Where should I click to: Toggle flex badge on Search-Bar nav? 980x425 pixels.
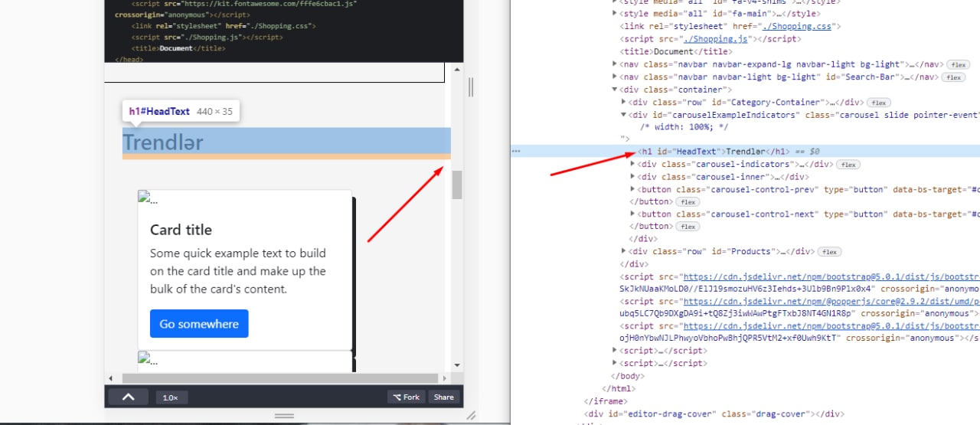953,77
